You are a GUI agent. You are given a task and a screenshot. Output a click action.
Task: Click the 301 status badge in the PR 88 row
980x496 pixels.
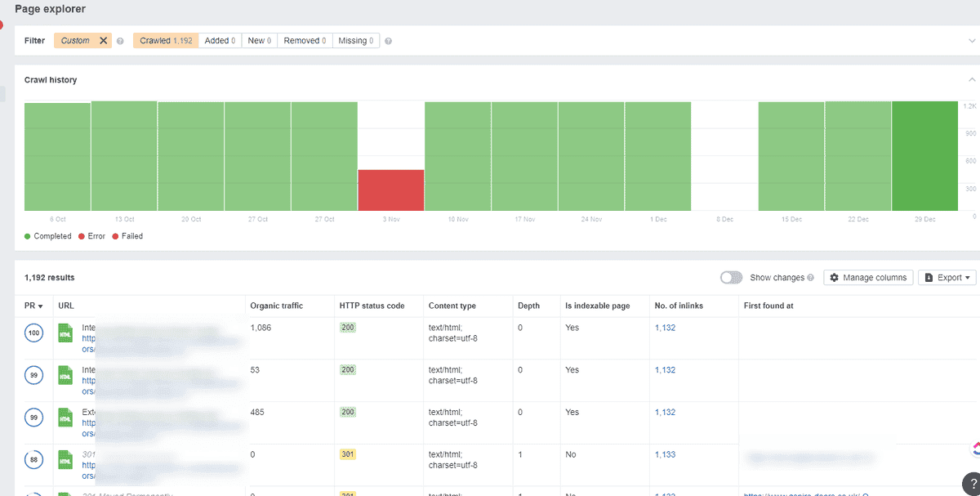(x=348, y=454)
